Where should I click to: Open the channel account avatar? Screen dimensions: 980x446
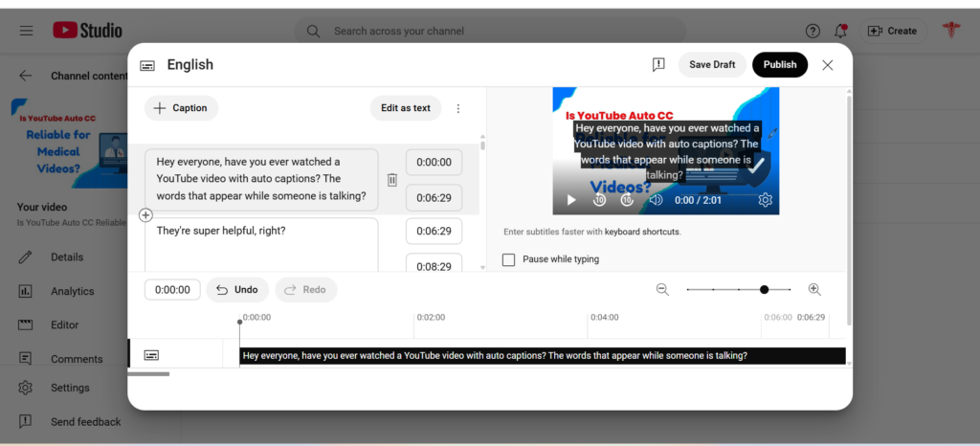950,30
